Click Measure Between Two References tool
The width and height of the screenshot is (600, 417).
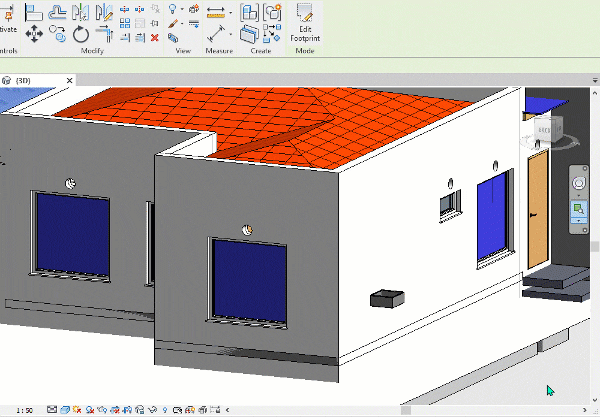pos(216,12)
